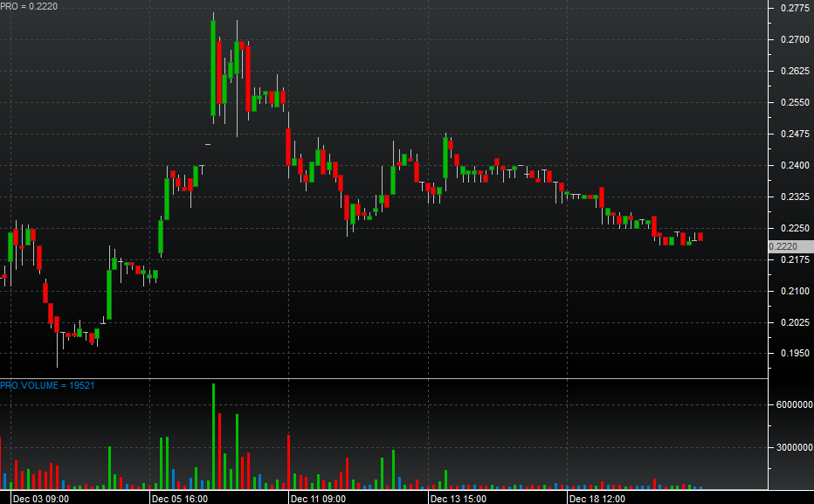Image resolution: width=814 pixels, height=504 pixels.
Task: Select the 3000000 volume axis label
Action: click(793, 447)
